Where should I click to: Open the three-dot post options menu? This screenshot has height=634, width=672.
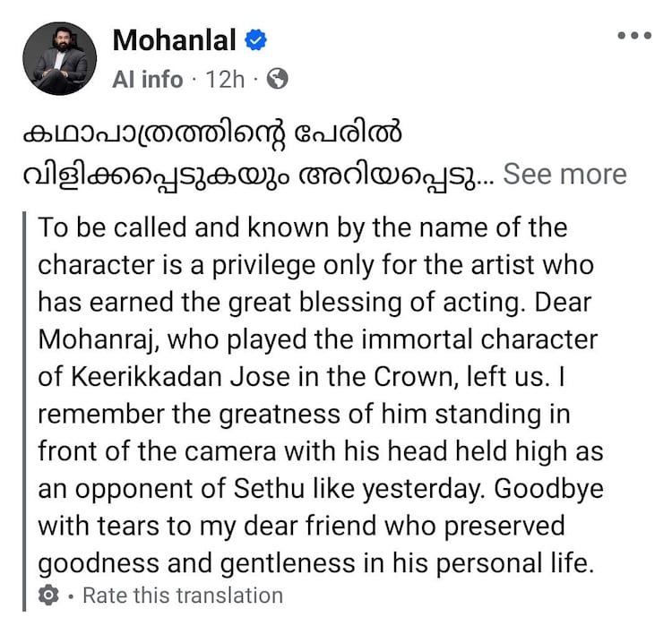(634, 36)
